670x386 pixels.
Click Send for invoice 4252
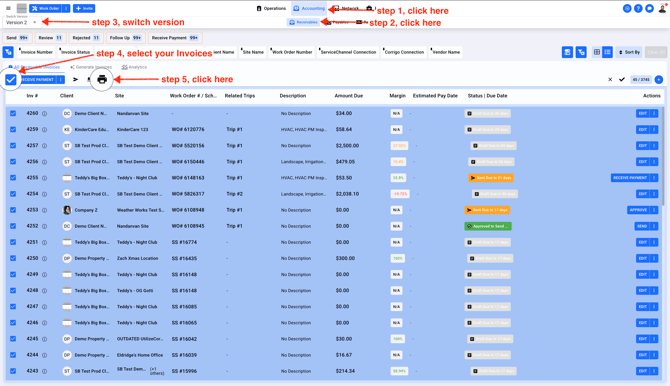click(642, 226)
